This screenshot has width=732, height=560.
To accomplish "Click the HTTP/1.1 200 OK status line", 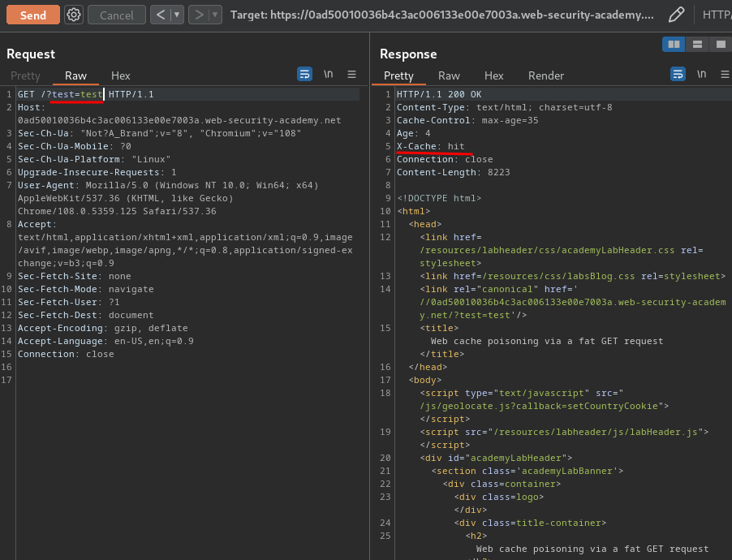I will coord(439,94).
